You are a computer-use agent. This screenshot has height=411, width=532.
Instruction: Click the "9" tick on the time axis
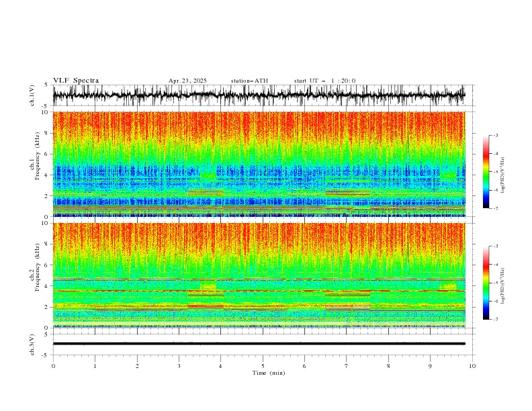click(x=430, y=366)
